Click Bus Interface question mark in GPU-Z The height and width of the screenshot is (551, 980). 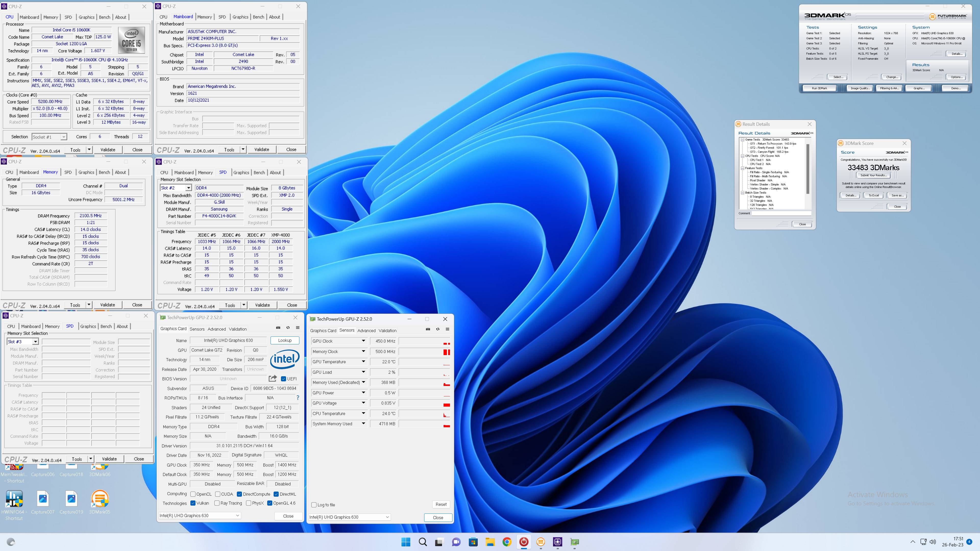click(298, 398)
